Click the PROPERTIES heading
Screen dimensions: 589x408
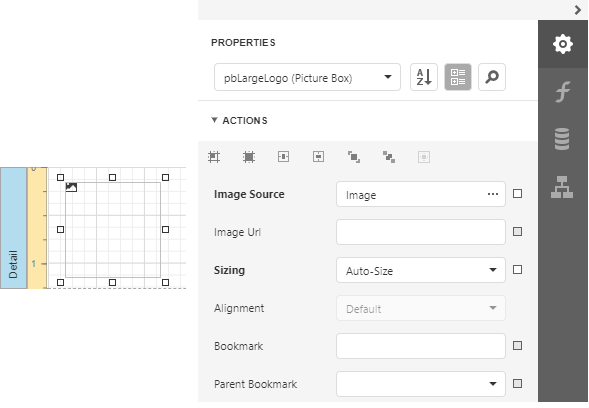[243, 43]
